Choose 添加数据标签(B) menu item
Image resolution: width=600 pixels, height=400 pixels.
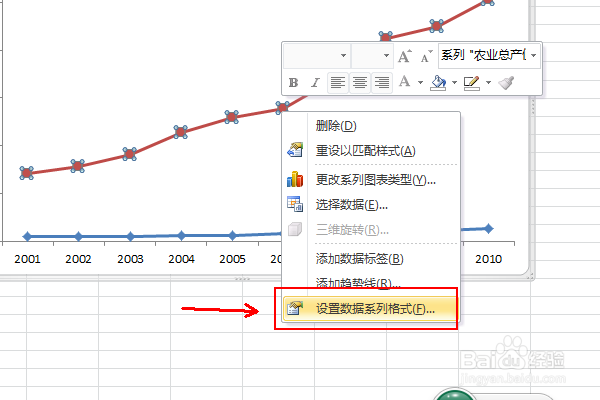tap(371, 259)
